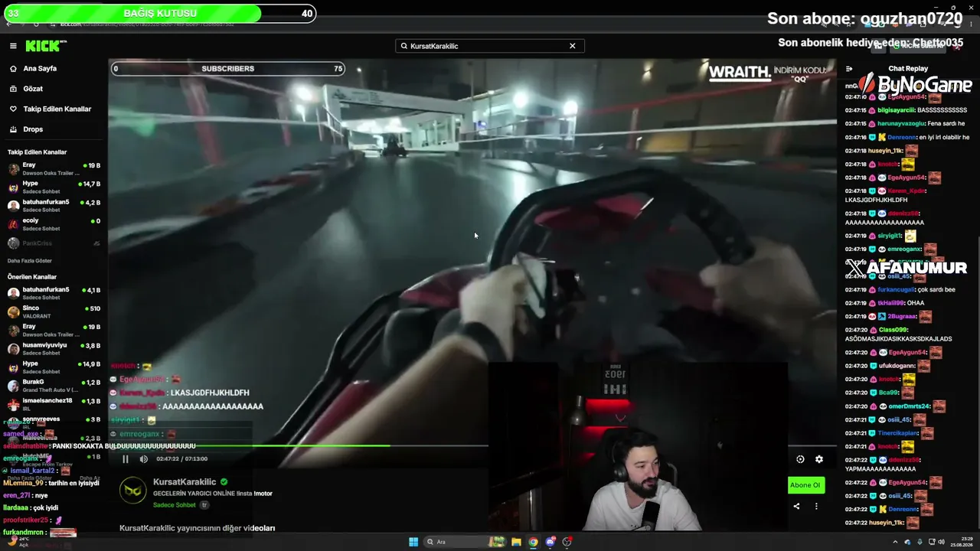Open the Windows Start menu
This screenshot has height=551, width=980.
coord(413,542)
